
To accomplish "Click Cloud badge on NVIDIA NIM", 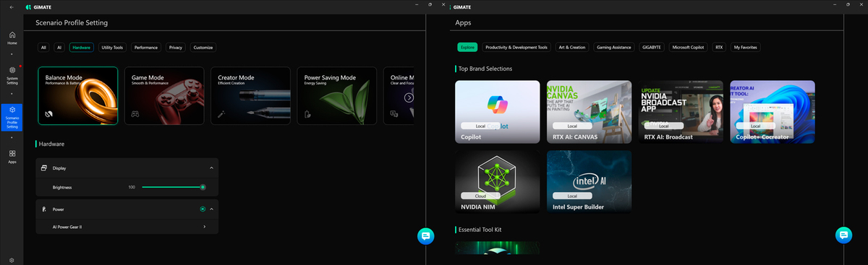I will [481, 196].
